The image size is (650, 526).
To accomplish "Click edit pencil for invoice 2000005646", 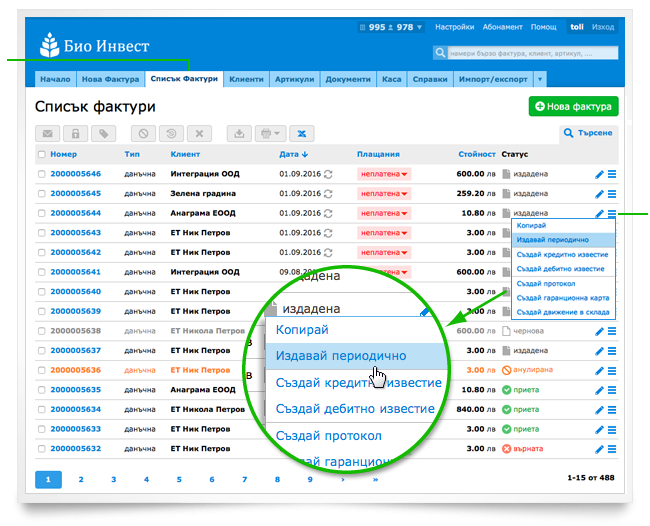I will 599,174.
